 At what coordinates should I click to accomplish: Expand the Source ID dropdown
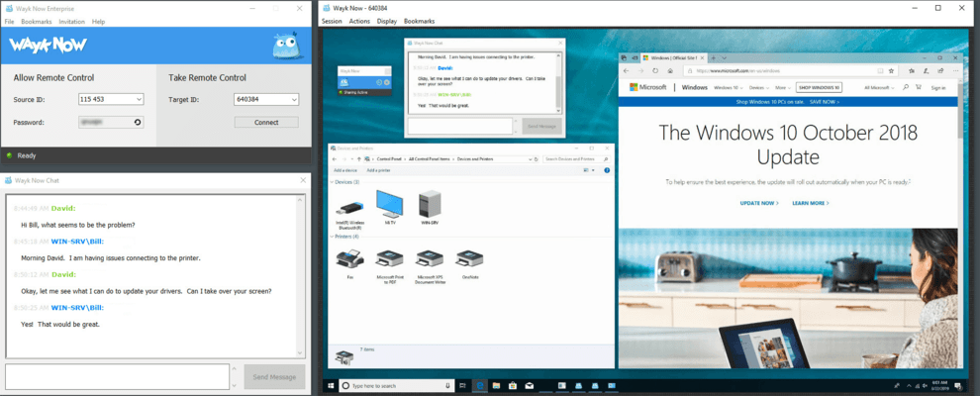138,99
